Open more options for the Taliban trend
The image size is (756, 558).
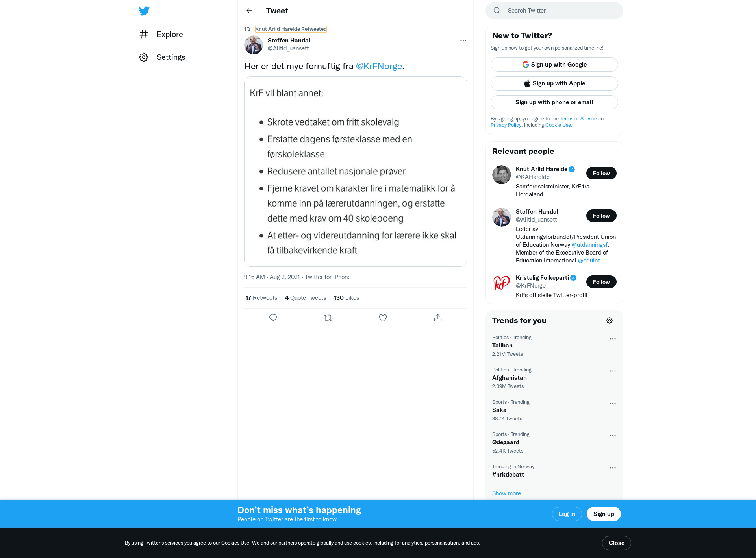[x=613, y=339]
